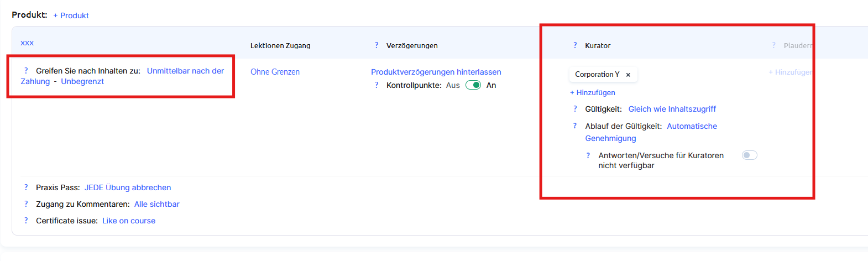Click 'Produktverzögerungen hinterlassen' link
The image size is (868, 261).
click(x=436, y=72)
